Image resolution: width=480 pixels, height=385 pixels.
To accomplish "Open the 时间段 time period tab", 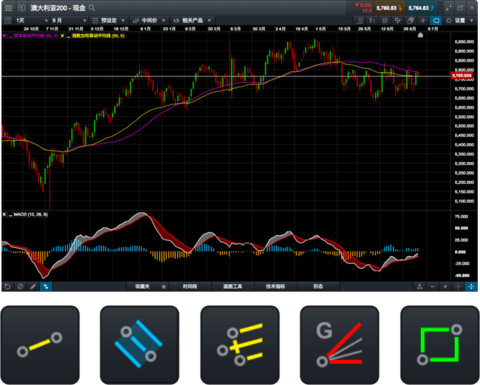I will click(x=190, y=287).
